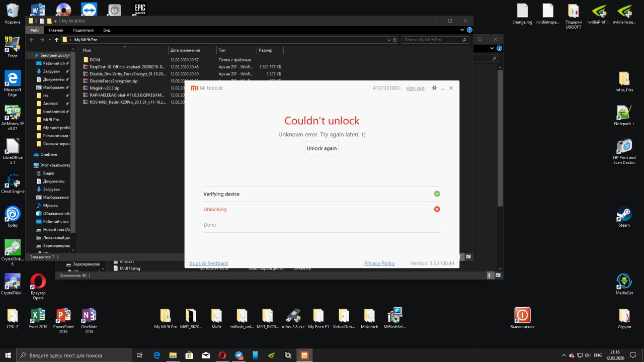
Task: Open the Privacy Policy link
Action: pyautogui.click(x=379, y=263)
